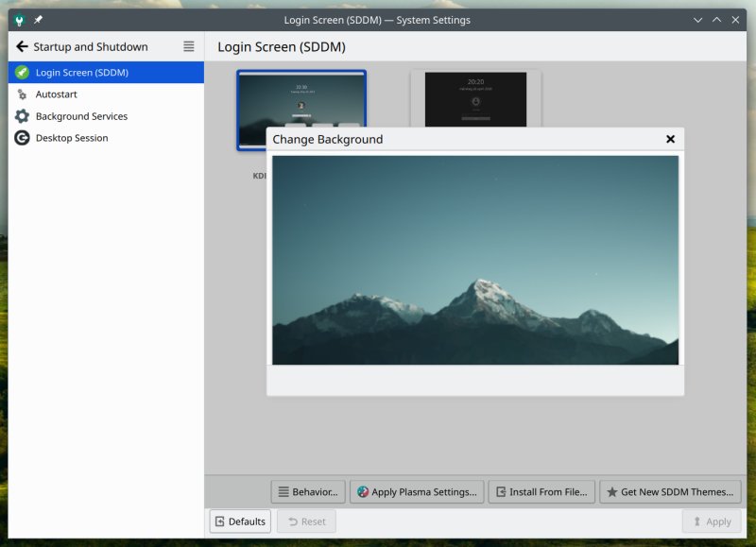Screen dimensions: 756x547
Task: Click the chevron in the window title bar
Action: click(696, 19)
